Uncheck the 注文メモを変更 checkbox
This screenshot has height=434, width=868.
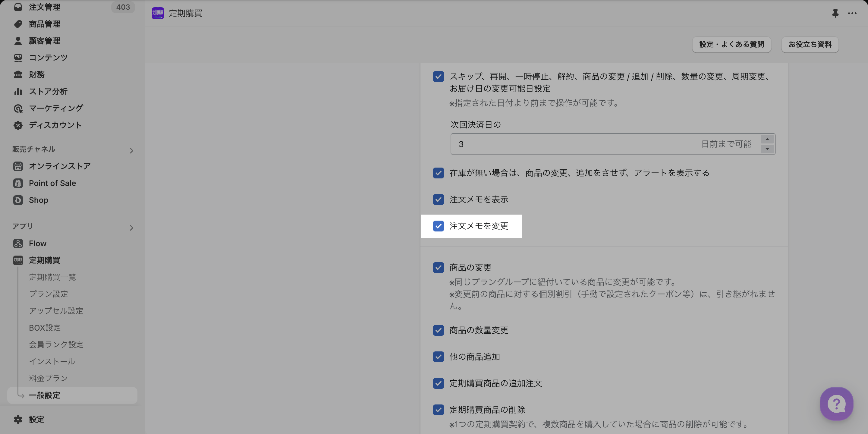[439, 226]
